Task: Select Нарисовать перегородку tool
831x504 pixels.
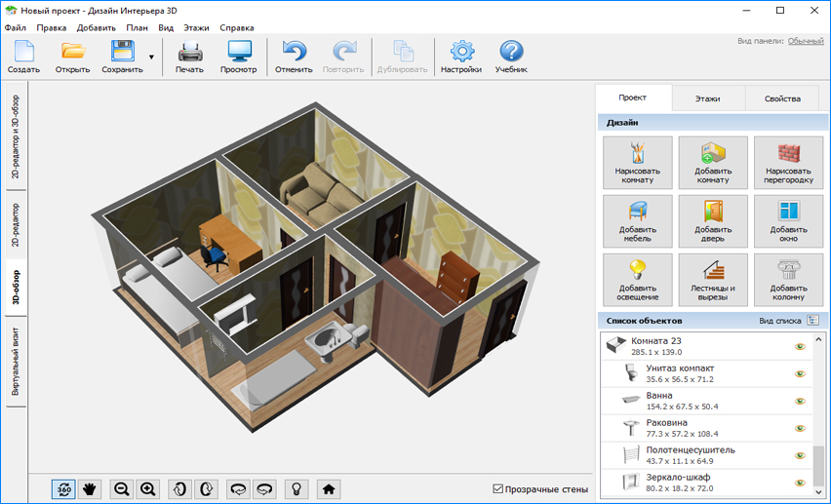Action: click(x=789, y=163)
